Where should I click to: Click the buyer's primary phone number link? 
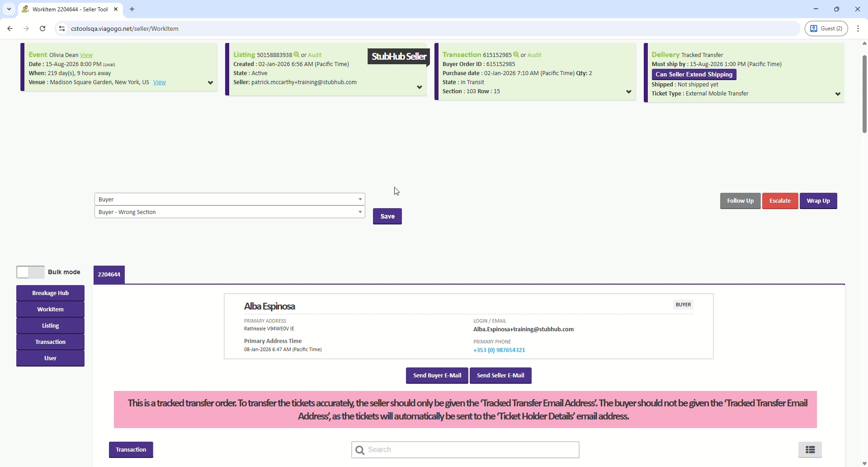(499, 351)
